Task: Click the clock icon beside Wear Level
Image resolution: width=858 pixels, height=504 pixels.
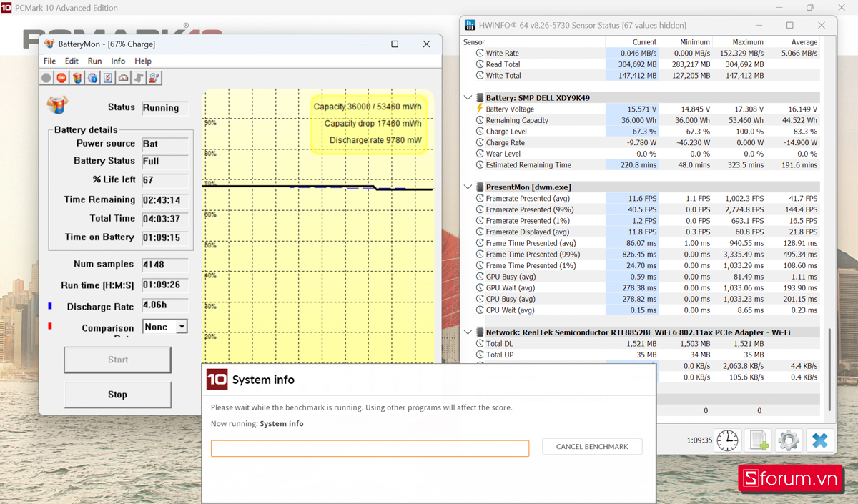Action: tap(480, 154)
